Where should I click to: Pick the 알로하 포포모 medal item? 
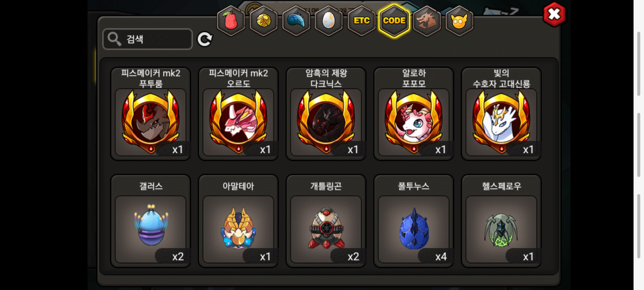coord(414,114)
